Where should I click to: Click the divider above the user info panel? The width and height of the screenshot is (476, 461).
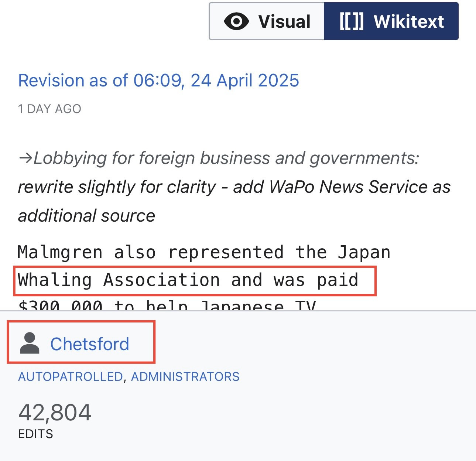click(x=238, y=311)
